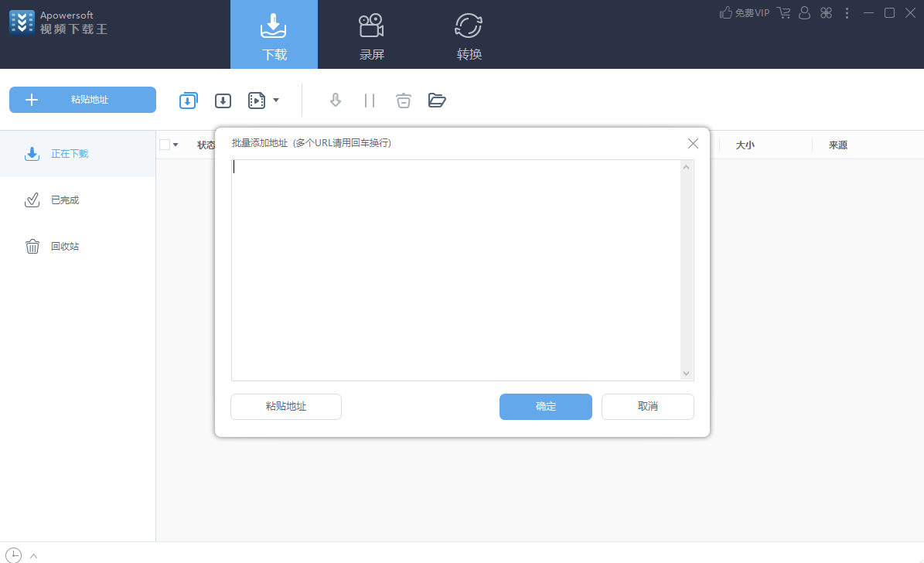Viewport: 924px width, 563px height.
Task: Click the 确定 button in dialog
Action: point(546,407)
